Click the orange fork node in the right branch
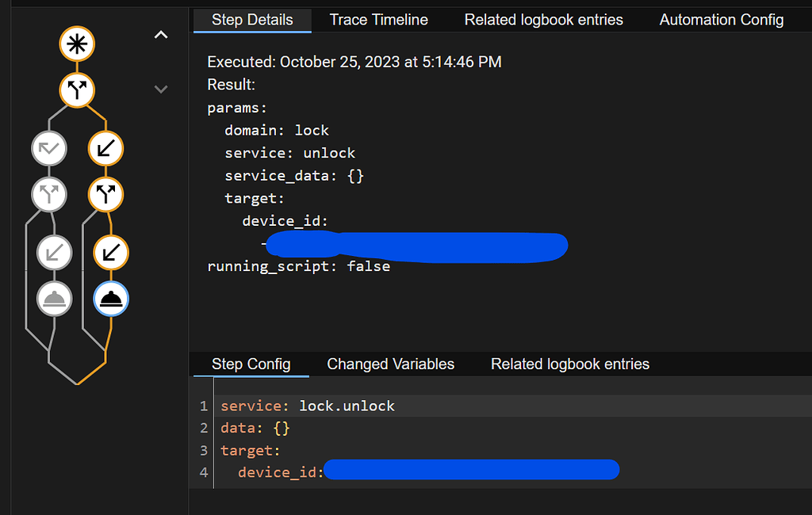 pyautogui.click(x=105, y=194)
